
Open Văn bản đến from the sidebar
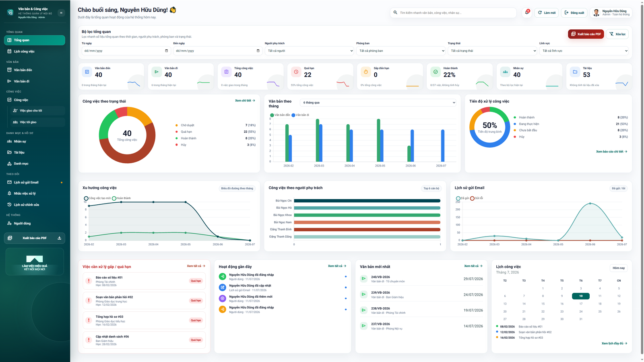pos(35,70)
